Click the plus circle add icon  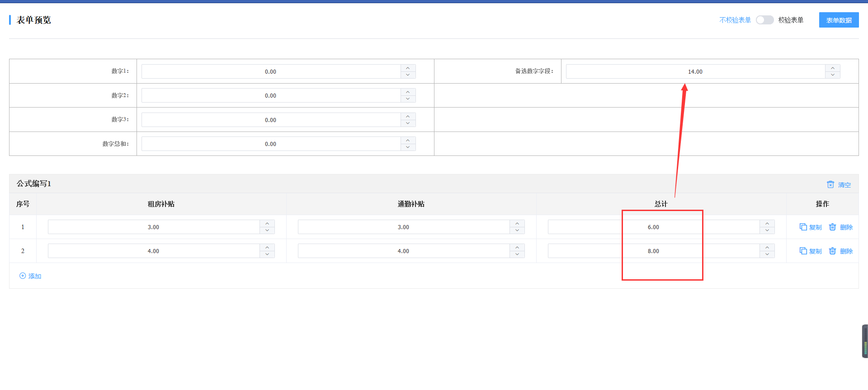(x=23, y=276)
